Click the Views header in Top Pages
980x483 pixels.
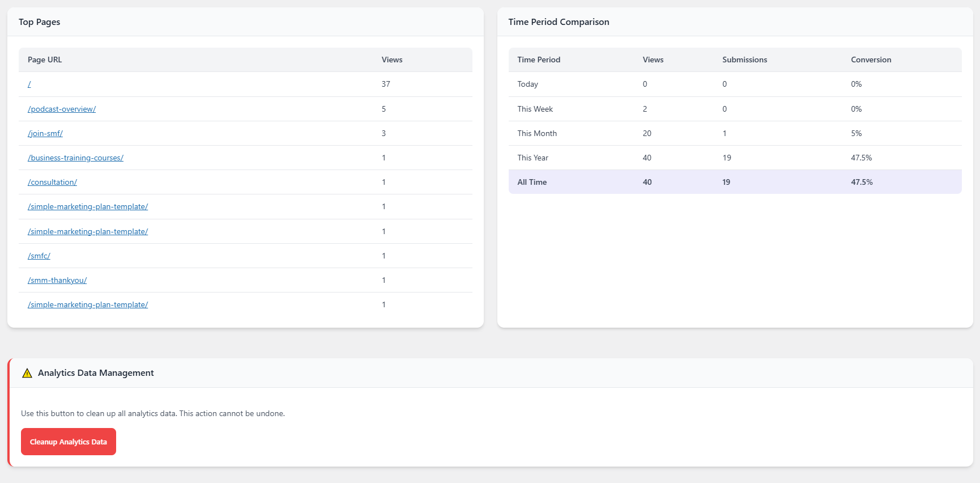click(392, 60)
